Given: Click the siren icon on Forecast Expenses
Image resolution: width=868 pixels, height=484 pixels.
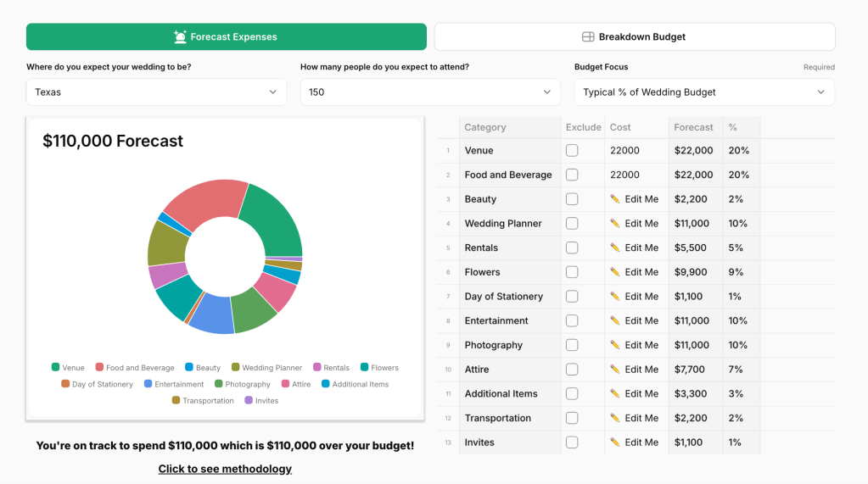Looking at the screenshot, I should 180,36.
